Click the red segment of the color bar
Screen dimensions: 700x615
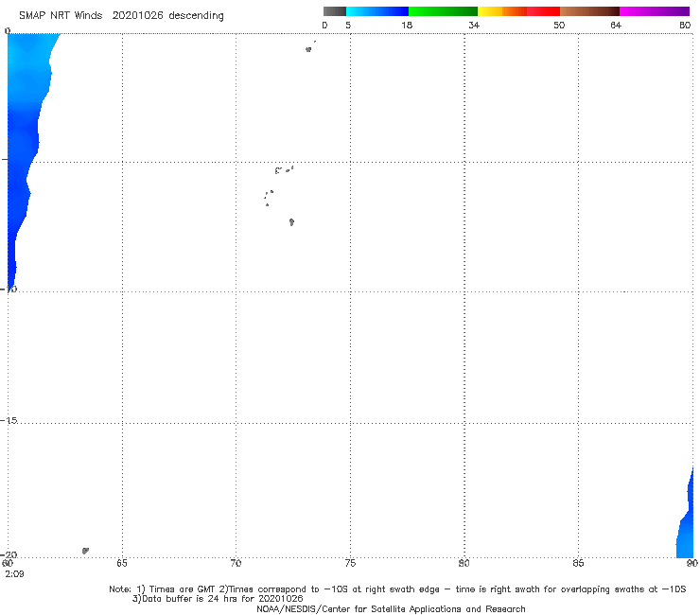543,11
